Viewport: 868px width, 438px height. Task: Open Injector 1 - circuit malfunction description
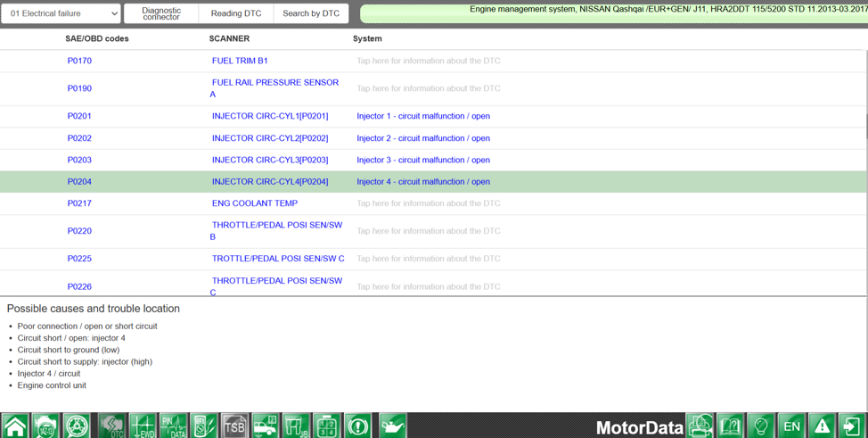click(x=423, y=117)
